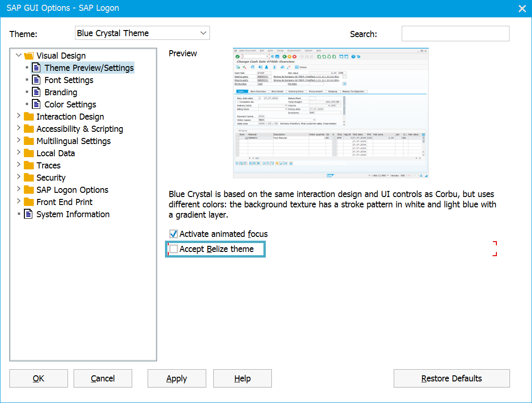
Task: Open Color Settings page
Action: (x=70, y=105)
